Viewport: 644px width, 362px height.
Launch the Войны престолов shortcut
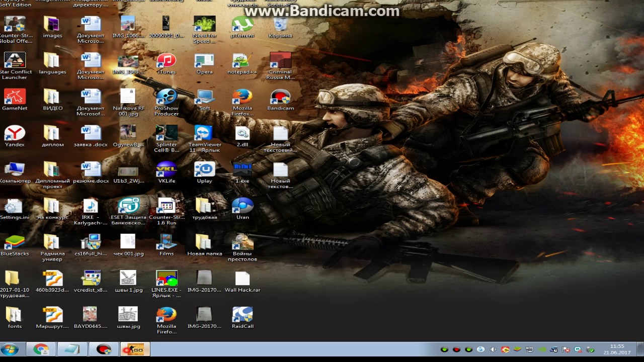tap(243, 247)
